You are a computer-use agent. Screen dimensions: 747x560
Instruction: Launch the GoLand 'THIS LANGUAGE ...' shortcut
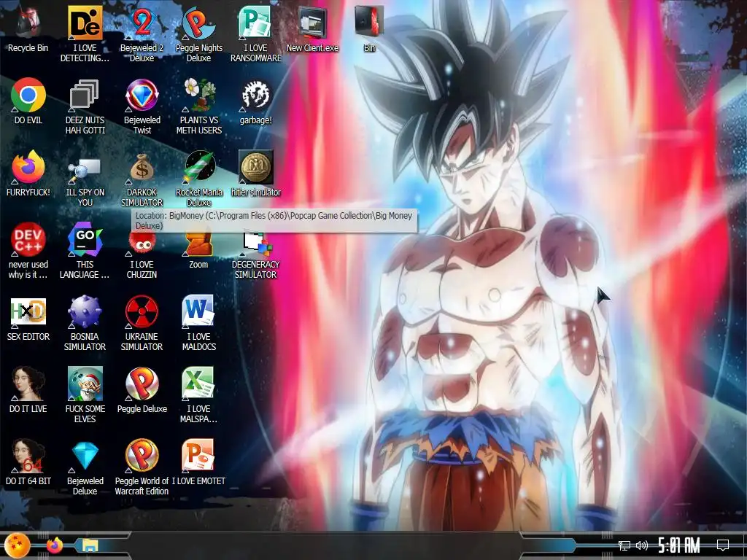[x=85, y=251]
